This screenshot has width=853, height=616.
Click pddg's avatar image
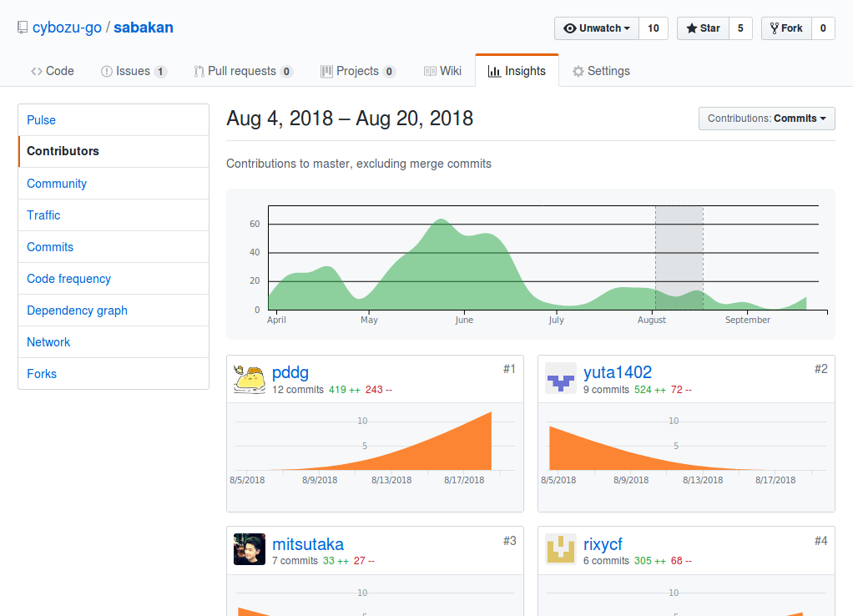click(250, 378)
